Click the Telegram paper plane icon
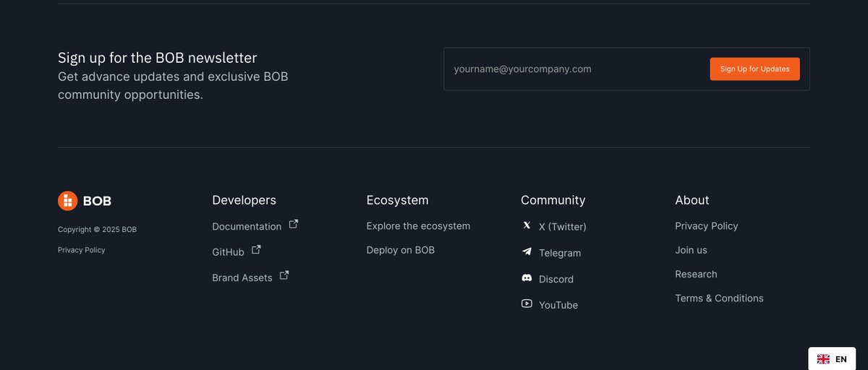Screen dimensions: 868x370 [527, 252]
